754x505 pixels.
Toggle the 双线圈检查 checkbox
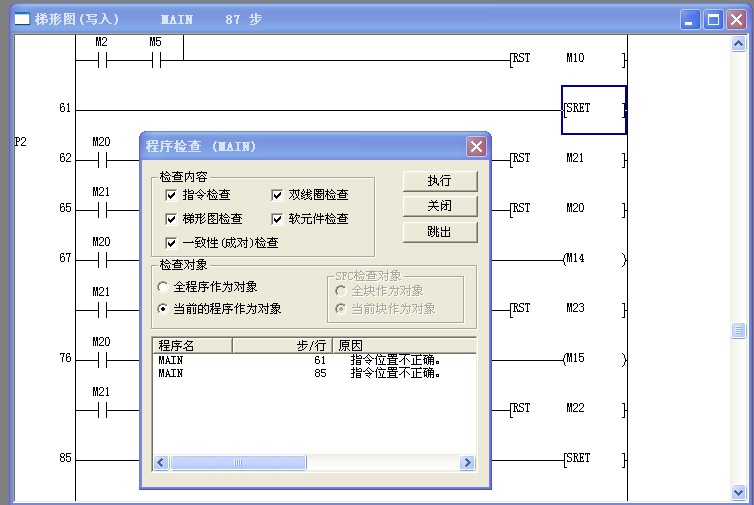point(278,195)
